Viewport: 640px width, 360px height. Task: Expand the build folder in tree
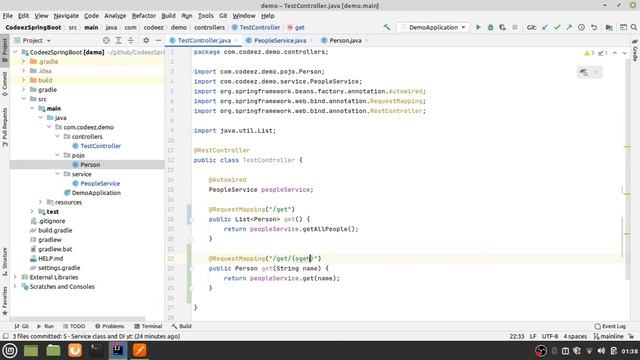tap(24, 80)
